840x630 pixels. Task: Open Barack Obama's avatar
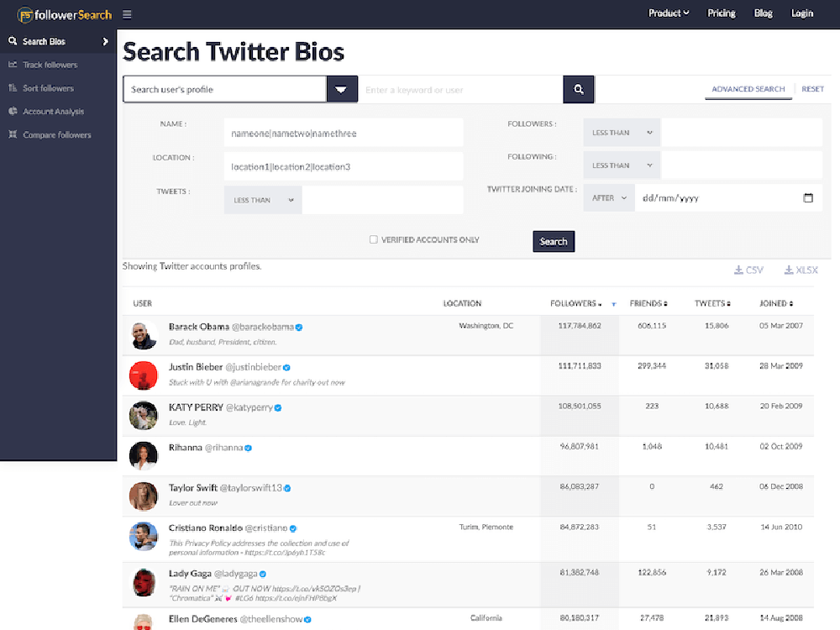144,335
